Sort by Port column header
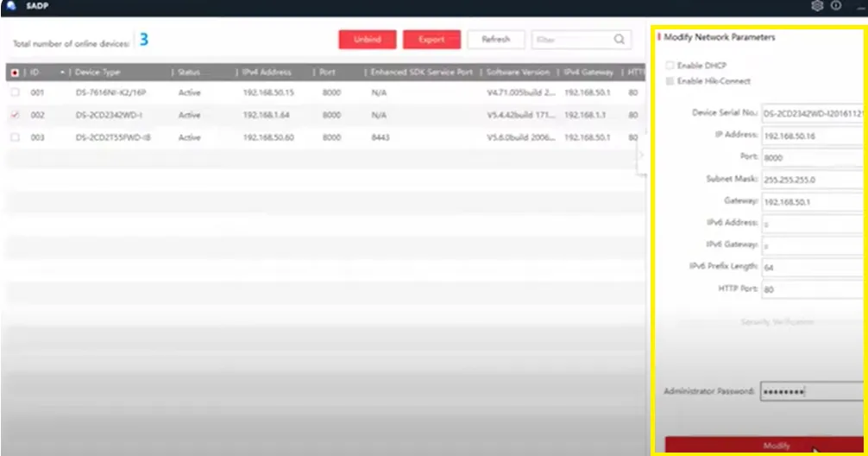 (327, 72)
